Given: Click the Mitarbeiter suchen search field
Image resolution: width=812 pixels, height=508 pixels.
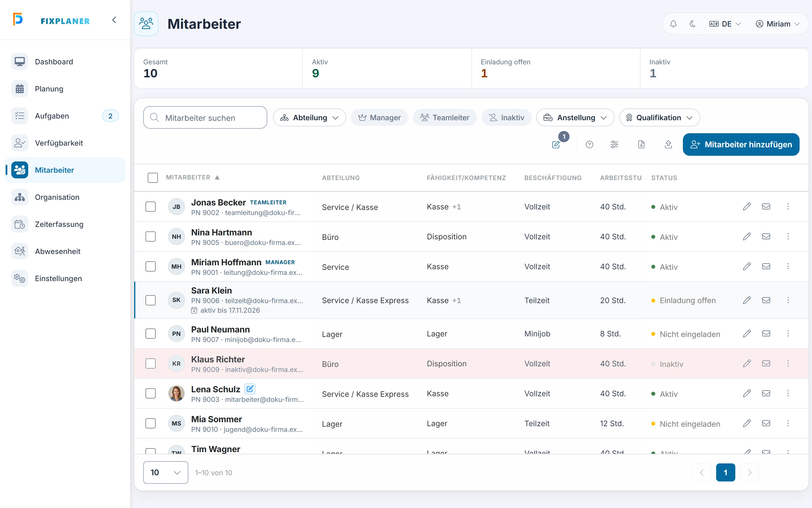Looking at the screenshot, I should pos(205,118).
